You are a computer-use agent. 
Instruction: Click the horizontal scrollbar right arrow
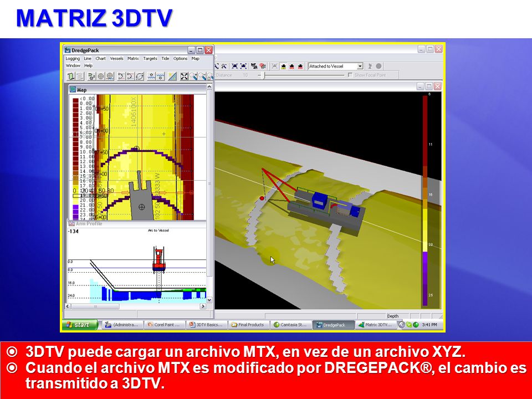coord(203,306)
